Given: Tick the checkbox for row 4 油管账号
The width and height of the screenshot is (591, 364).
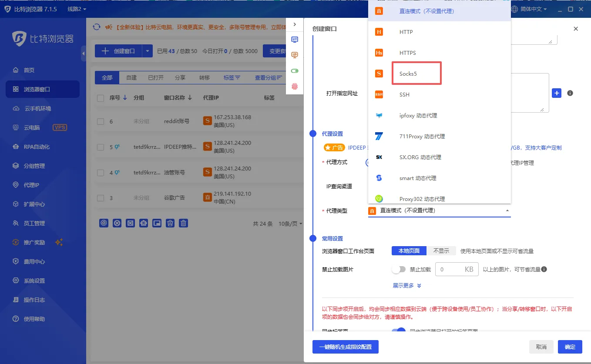Looking at the screenshot, I should (101, 173).
